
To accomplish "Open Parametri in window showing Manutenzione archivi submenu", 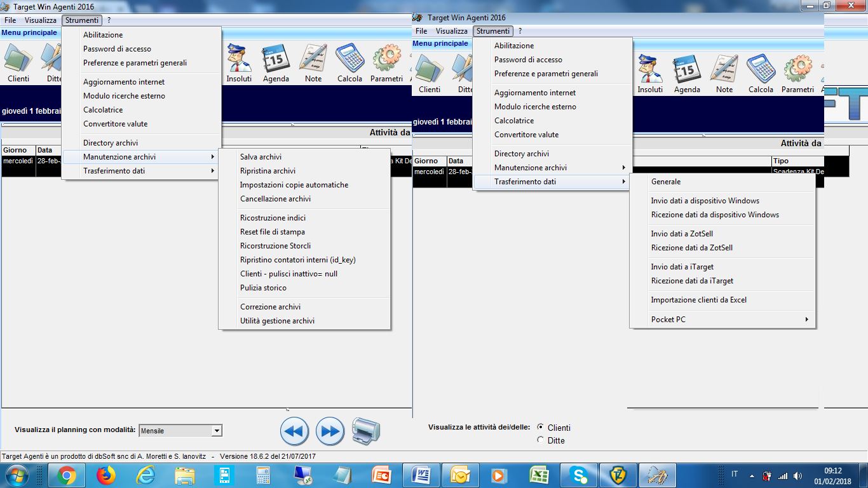I will click(x=387, y=64).
